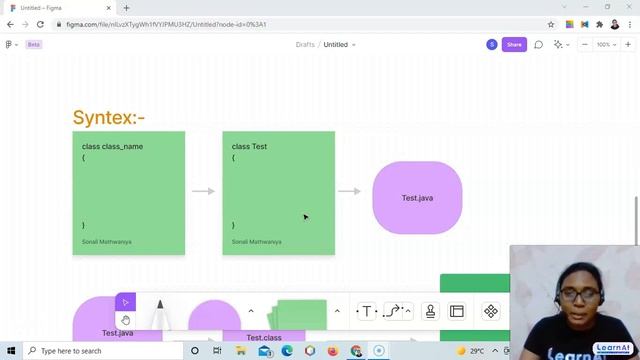The width and height of the screenshot is (640, 360).
Task: Click the user avatar S
Action: 492,44
